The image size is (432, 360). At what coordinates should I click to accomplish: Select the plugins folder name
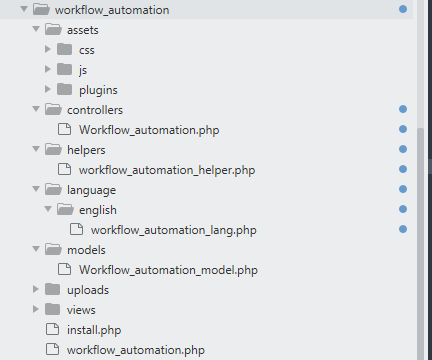coord(98,90)
